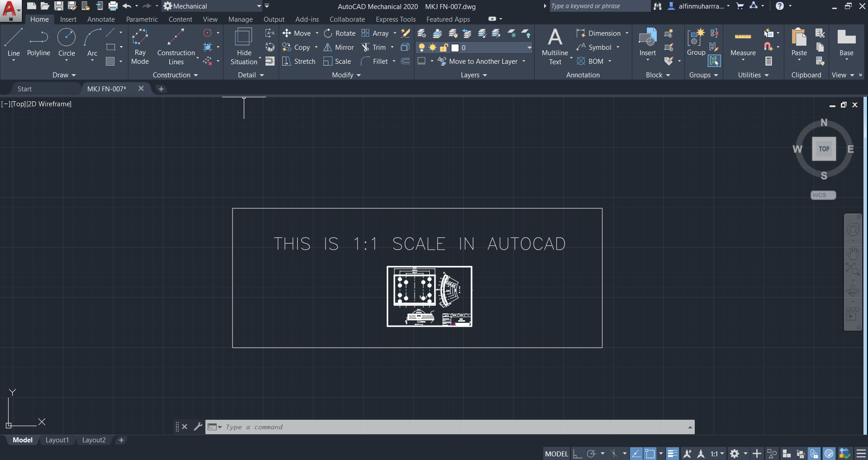Click the layer color swatch
Screen dimensions: 868x460
pos(455,47)
